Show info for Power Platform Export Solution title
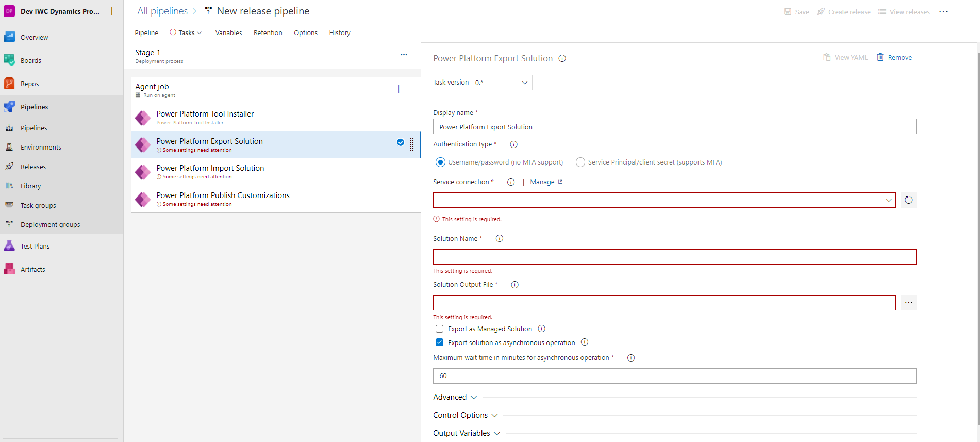 click(x=562, y=58)
